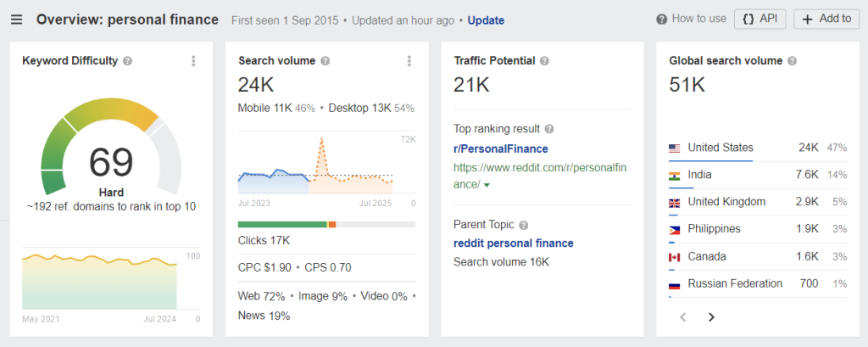
Task: Click the parent topic Search volume 16K text
Action: [x=501, y=262]
